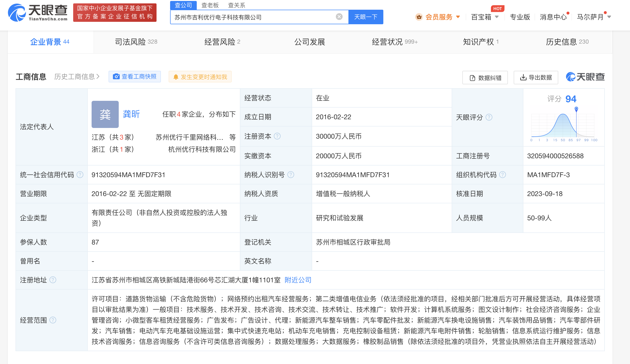
Task: Open 消息中心 in header
Action: pyautogui.click(x=553, y=17)
